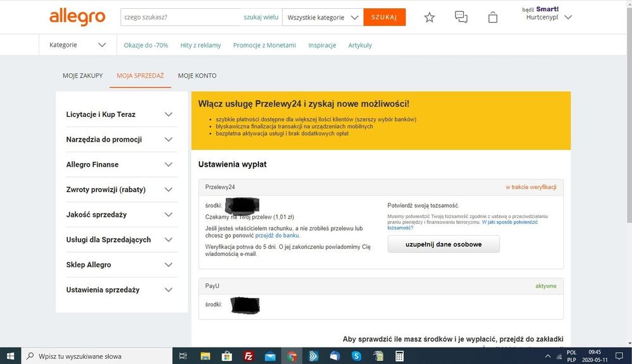Open Windows notification center icon

click(619, 356)
